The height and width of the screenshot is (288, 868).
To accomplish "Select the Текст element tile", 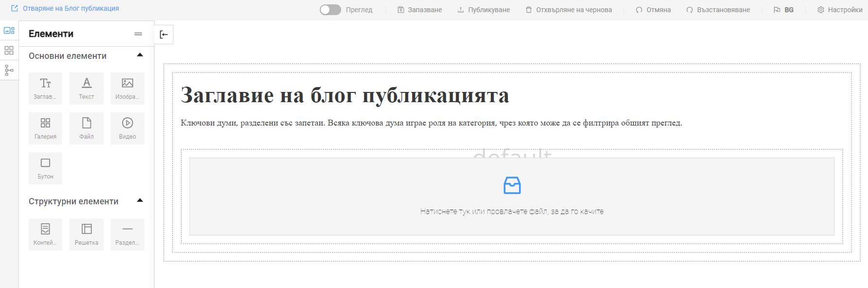I will pyautogui.click(x=87, y=88).
